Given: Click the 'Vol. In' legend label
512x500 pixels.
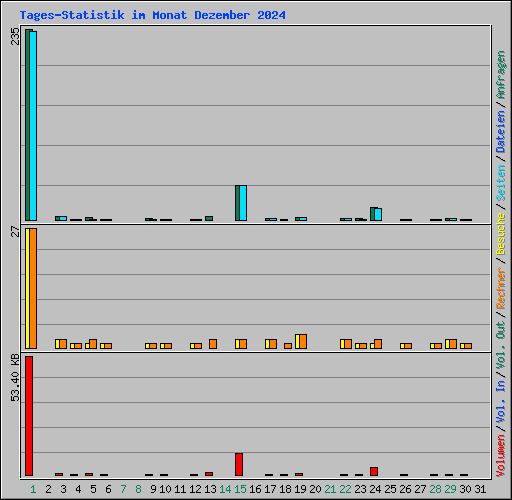Looking at the screenshot, I should (x=501, y=401).
